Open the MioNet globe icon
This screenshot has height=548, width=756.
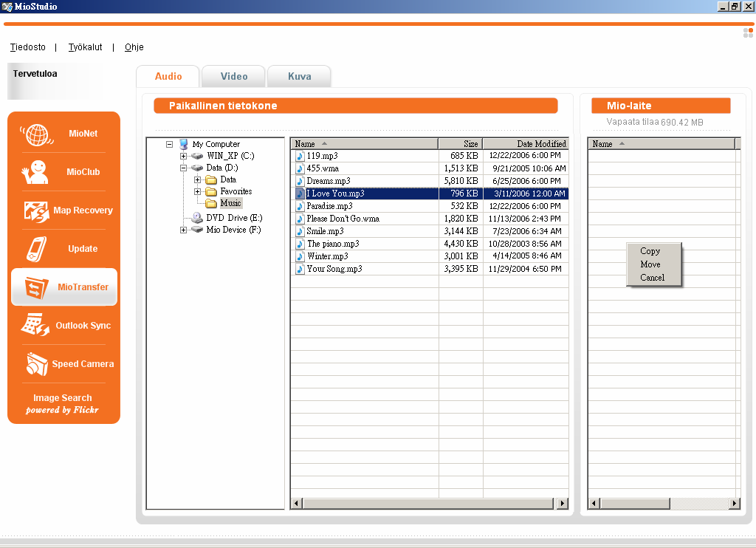click(x=37, y=134)
